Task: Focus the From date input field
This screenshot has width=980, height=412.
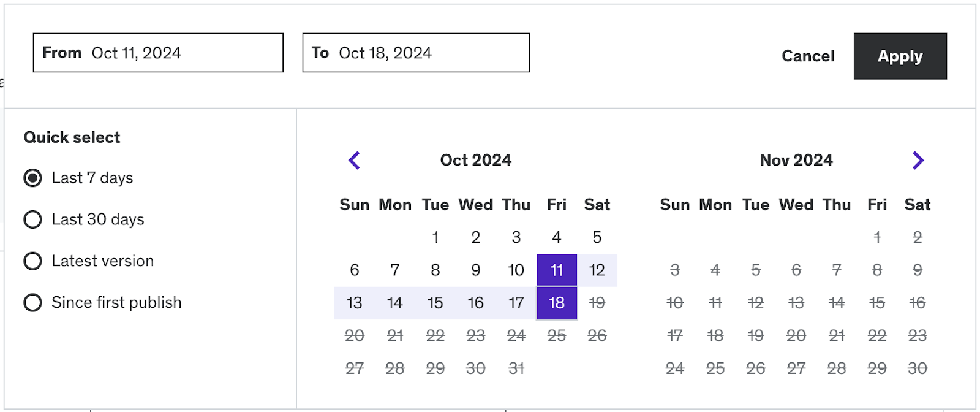Action: coord(158,53)
